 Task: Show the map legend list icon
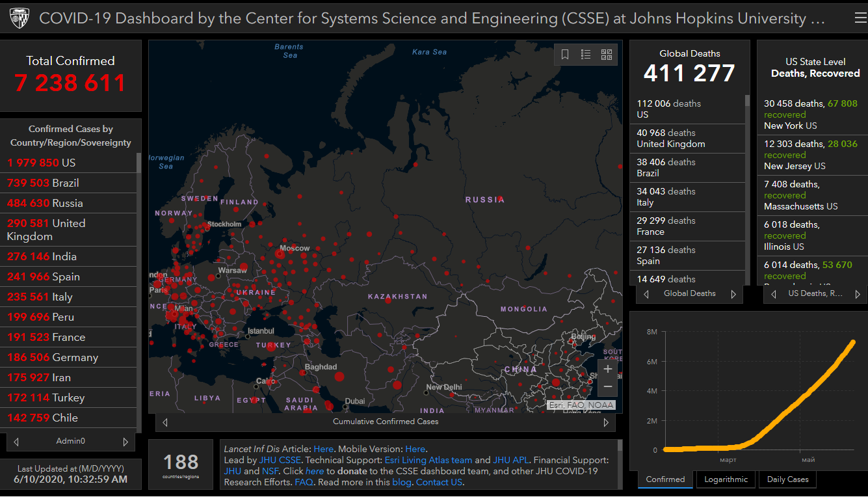586,55
